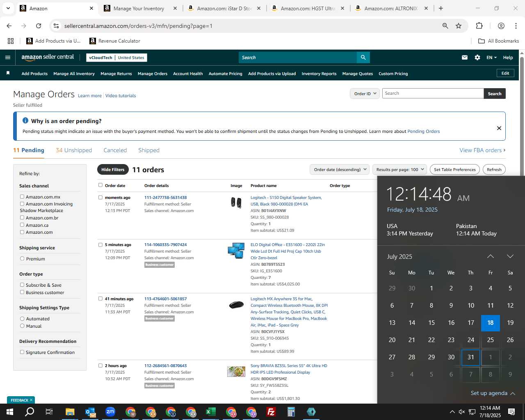Screen dimensions: 525x420
Task: Open Windows Start menu
Action: (x=10, y=412)
